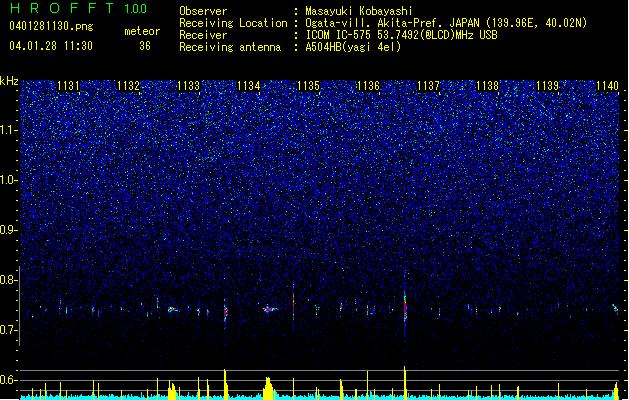The width and height of the screenshot is (629, 400).
Task: Click the HROFFT program title
Action: click(x=62, y=8)
